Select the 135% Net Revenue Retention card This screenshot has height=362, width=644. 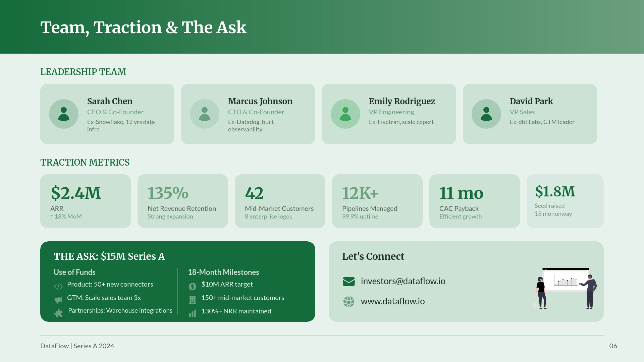point(183,201)
